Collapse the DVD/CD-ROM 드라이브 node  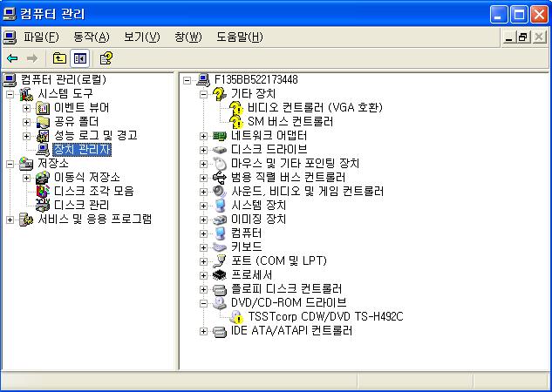click(203, 303)
